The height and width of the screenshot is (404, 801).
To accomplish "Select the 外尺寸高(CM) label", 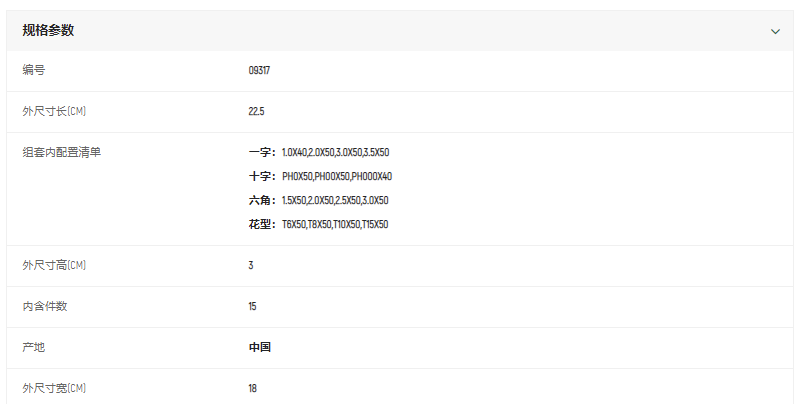I will 61,266.
